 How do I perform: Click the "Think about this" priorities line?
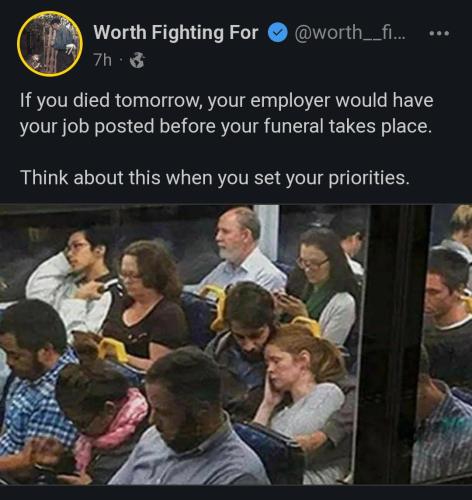coord(215,177)
